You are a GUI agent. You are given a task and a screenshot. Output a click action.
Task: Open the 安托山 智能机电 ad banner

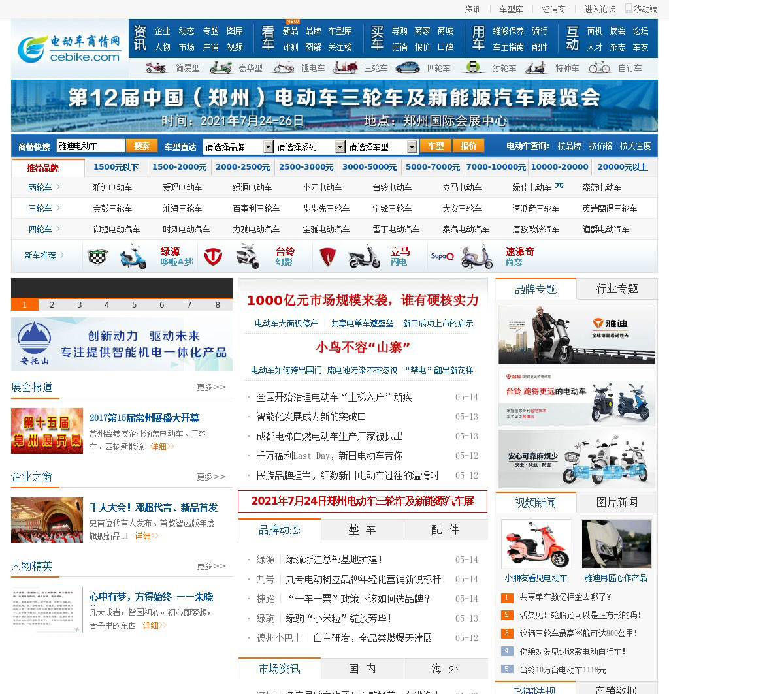(122, 344)
